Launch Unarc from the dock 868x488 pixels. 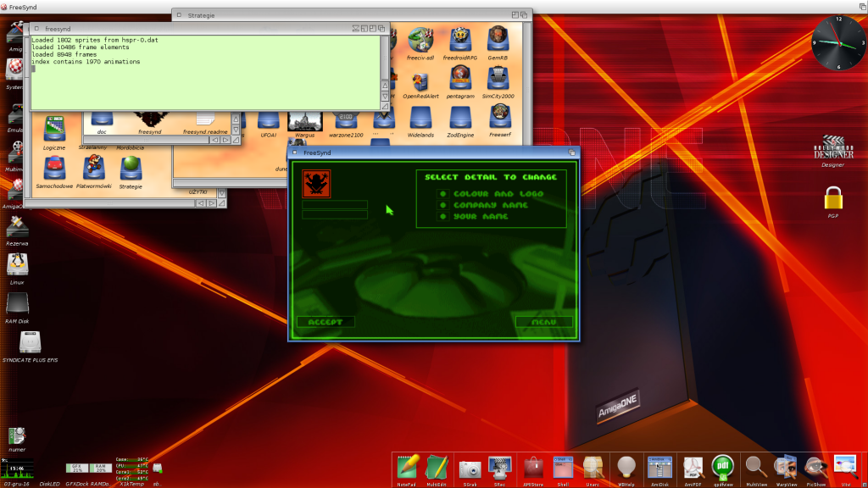pos(593,468)
